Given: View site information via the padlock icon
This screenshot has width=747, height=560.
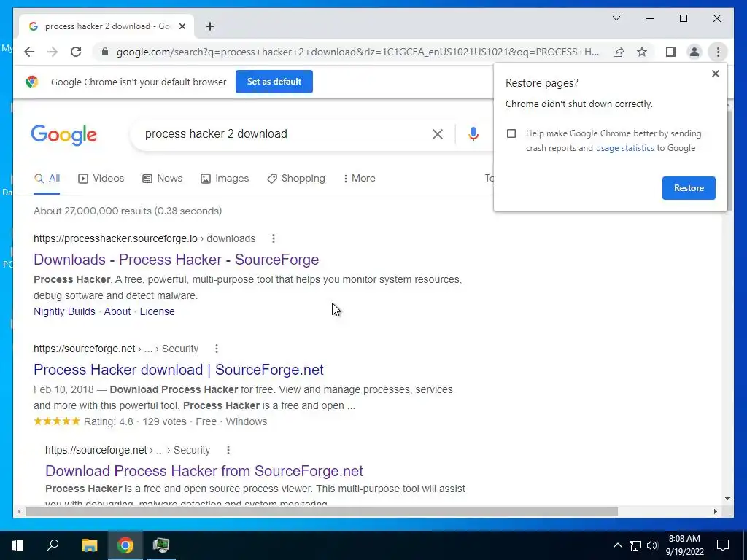Looking at the screenshot, I should coord(105,52).
